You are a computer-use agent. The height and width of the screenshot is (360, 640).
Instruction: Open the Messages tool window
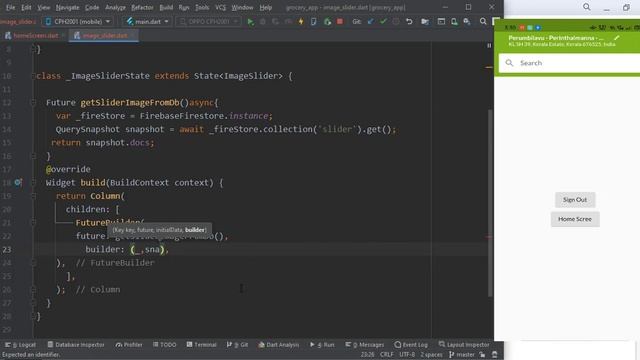pos(364,345)
